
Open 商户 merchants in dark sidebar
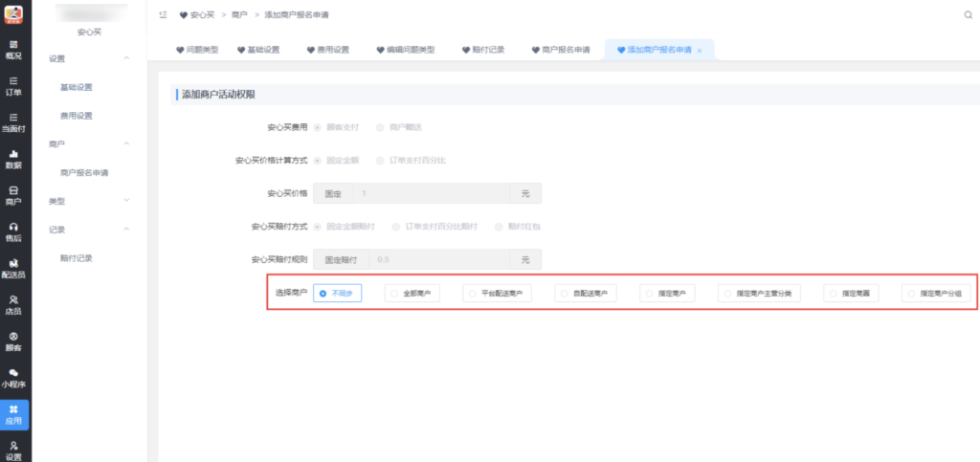coord(13,196)
